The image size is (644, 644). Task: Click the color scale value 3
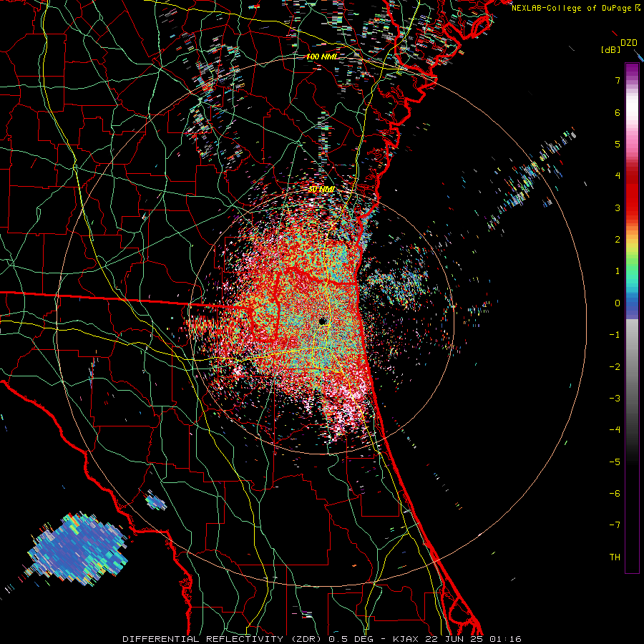618,208
